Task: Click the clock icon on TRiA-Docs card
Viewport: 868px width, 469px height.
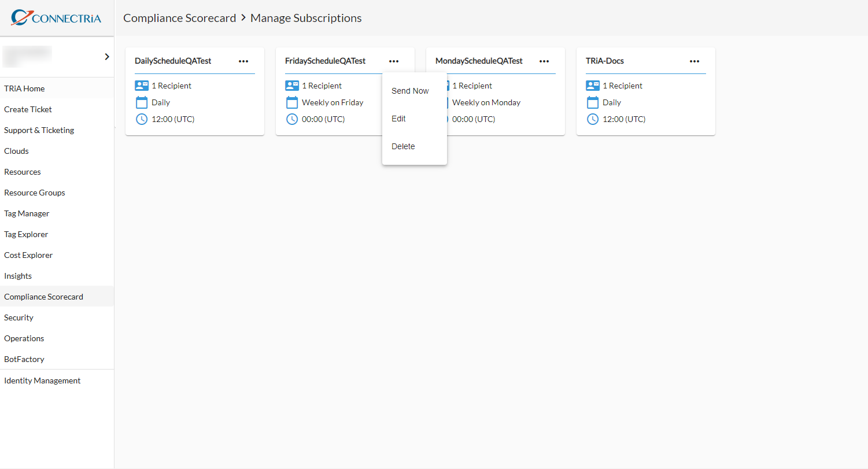Action: point(593,119)
